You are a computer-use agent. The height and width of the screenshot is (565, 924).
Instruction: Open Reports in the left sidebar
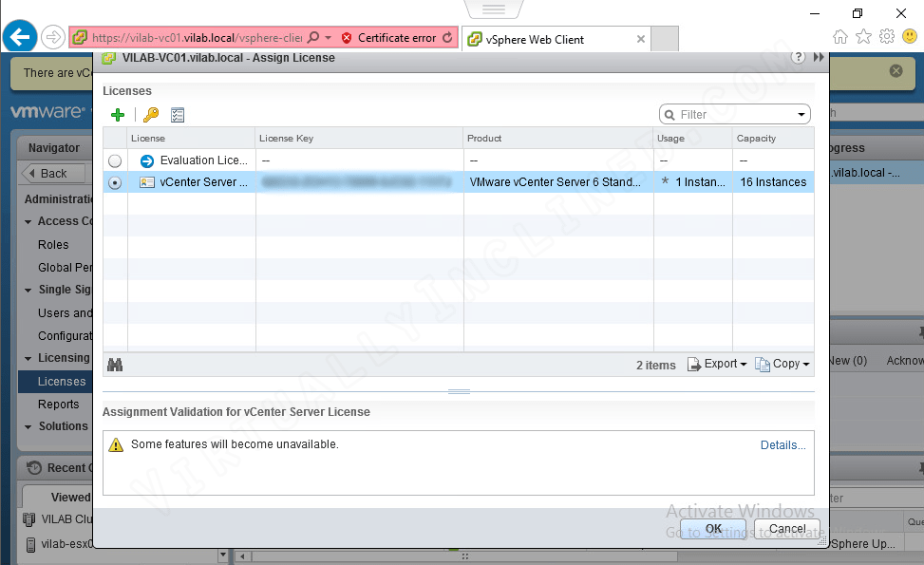59,404
